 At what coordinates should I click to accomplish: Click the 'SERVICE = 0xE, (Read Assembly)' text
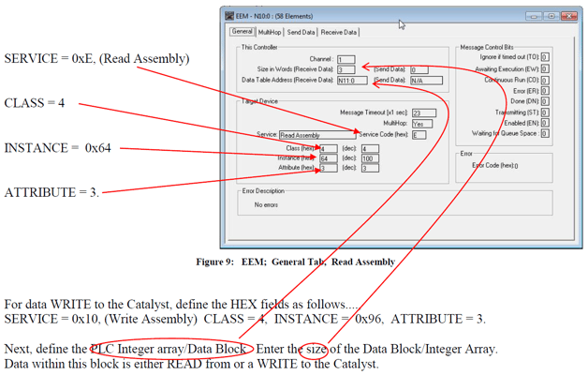pos(96,58)
